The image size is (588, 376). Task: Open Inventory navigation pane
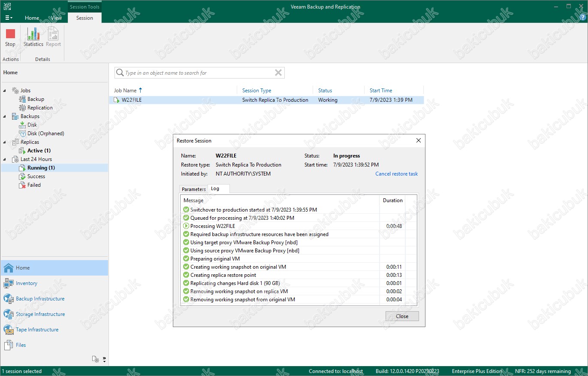click(54, 283)
